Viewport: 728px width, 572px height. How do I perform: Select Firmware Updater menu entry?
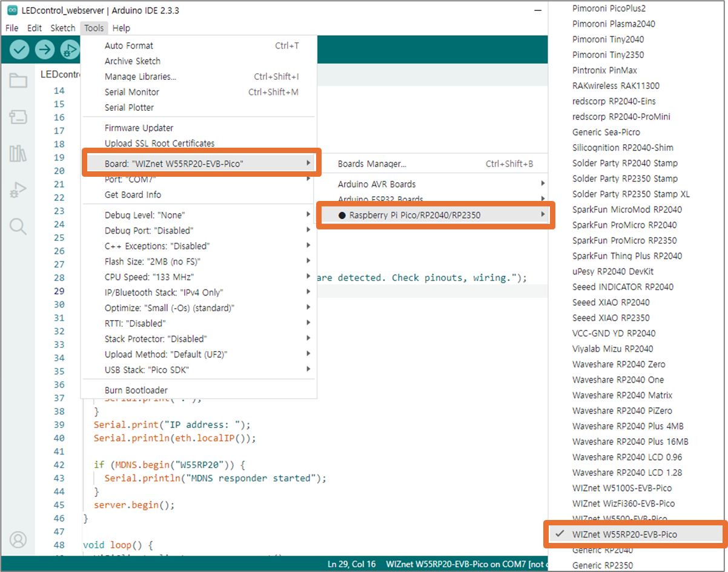(x=199, y=128)
